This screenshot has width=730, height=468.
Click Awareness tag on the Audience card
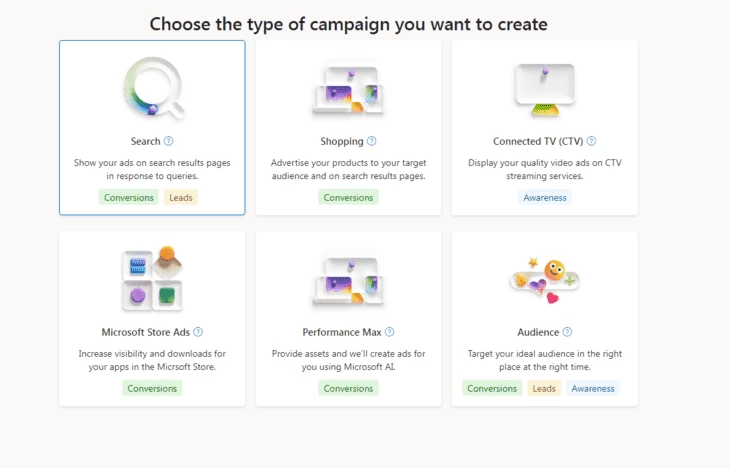pos(593,388)
